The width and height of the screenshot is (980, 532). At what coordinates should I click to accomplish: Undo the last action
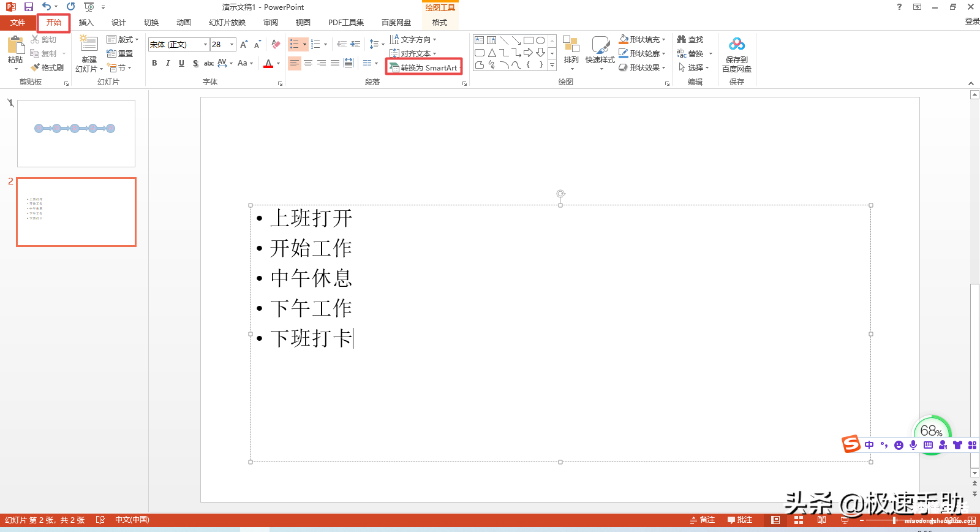47,7
